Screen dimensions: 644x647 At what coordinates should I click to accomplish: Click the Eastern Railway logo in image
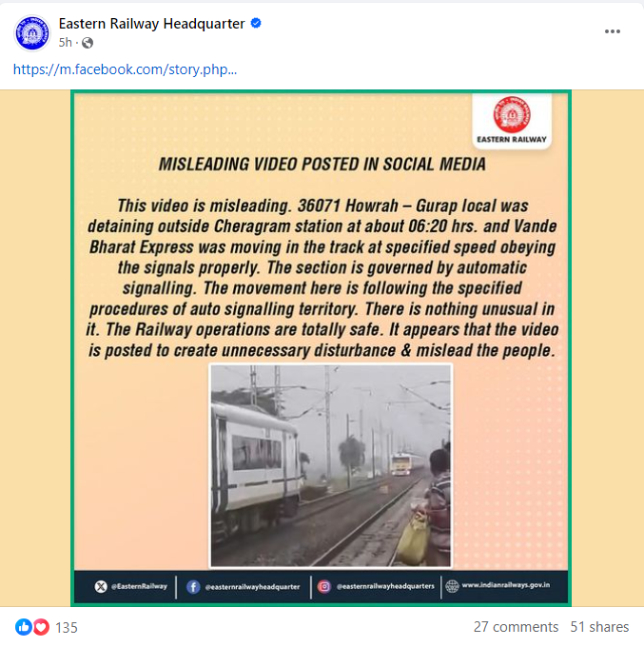coord(512,121)
